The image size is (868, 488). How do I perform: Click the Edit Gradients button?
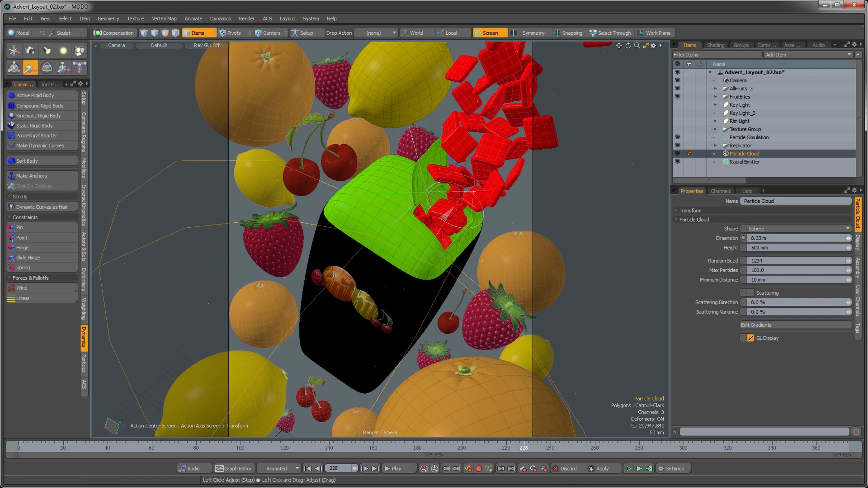tap(796, 325)
